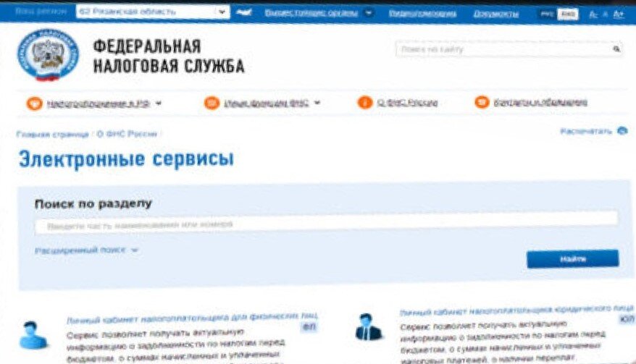The image size is (636, 364).
Task: Click into the Поиск по разделу input field
Action: pyautogui.click(x=327, y=223)
